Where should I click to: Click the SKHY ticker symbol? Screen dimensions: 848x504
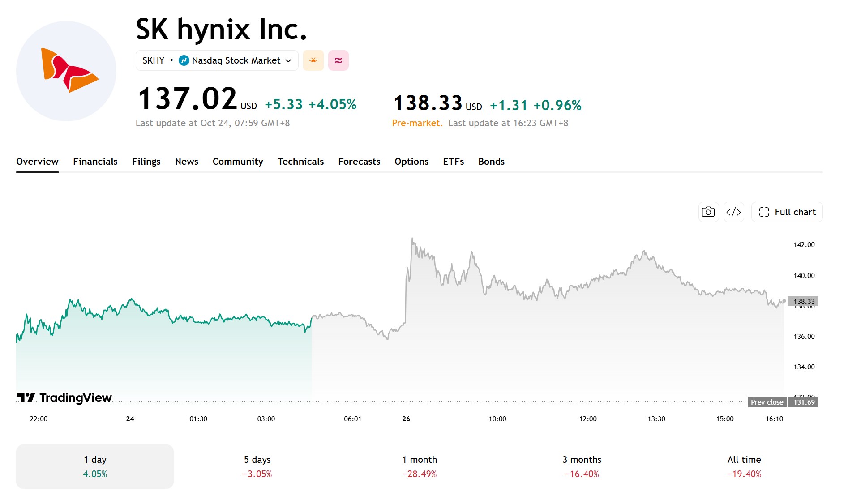click(154, 60)
